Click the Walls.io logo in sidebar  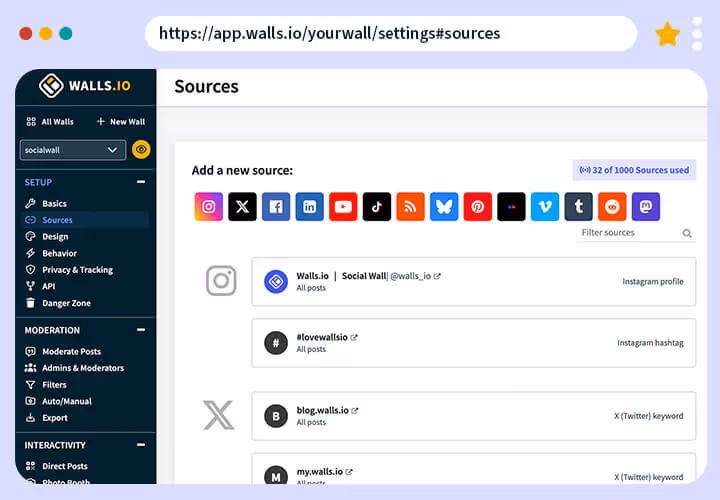pos(85,85)
